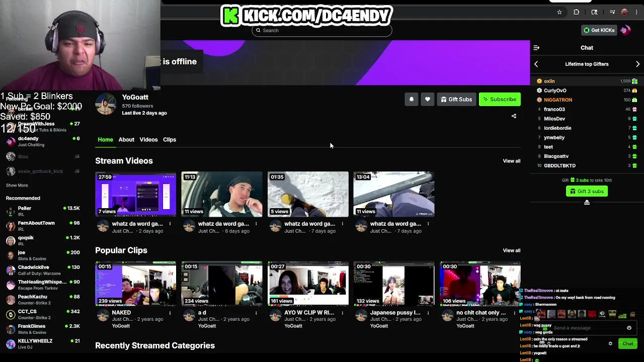Open options menu for the 11:13 video
Viewport: 644px width, 362px height.
[256, 224]
